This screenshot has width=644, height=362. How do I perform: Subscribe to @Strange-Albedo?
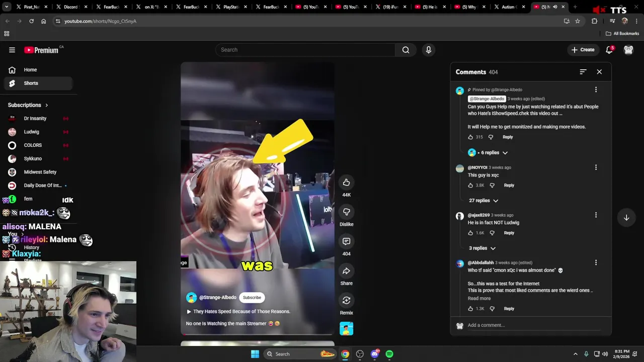(252, 298)
